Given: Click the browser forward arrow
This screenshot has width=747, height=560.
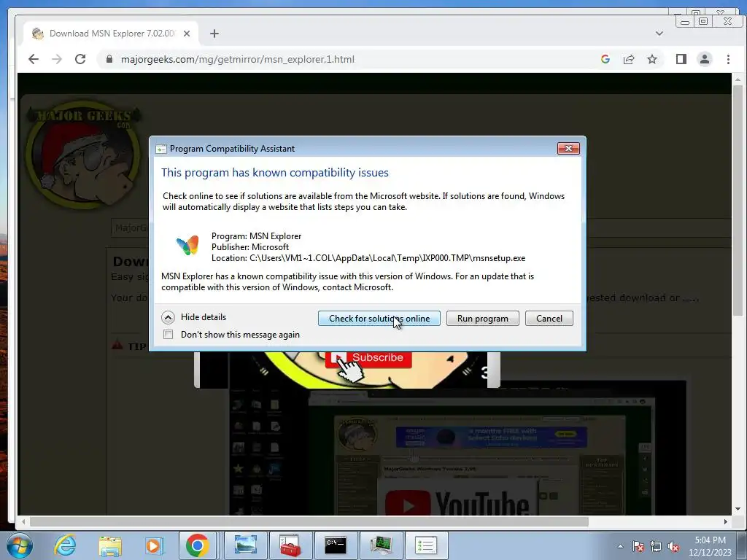Looking at the screenshot, I should coord(57,59).
